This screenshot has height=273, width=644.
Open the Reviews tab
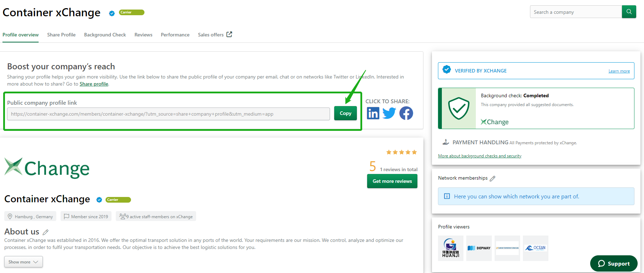143,35
